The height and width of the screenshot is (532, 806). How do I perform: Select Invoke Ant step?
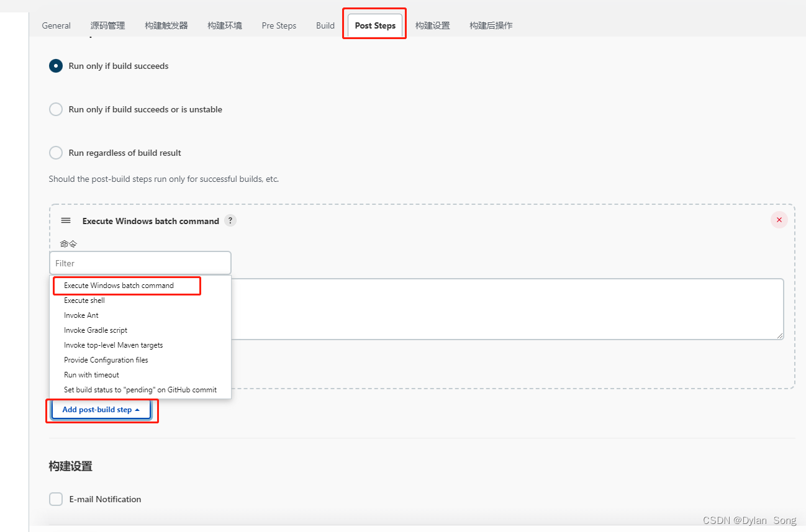tap(140, 315)
